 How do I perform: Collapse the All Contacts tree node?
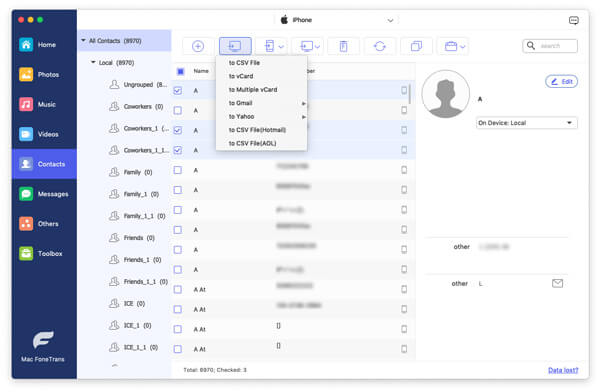(83, 40)
